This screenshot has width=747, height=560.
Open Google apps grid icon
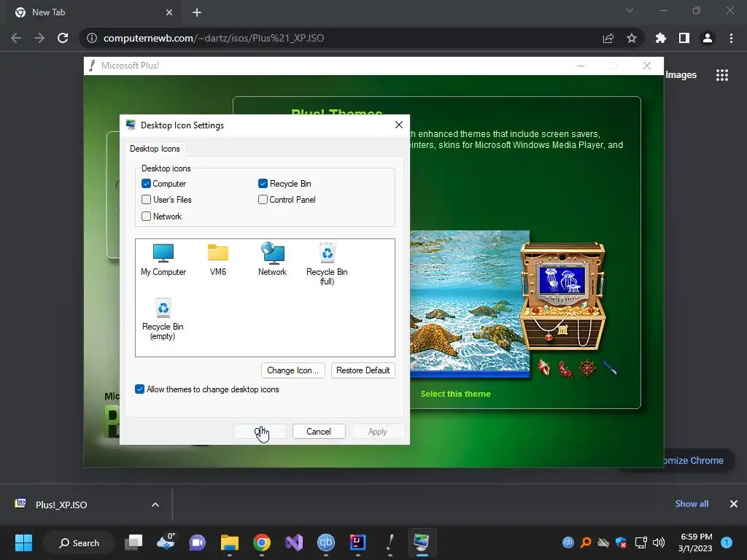pyautogui.click(x=722, y=75)
